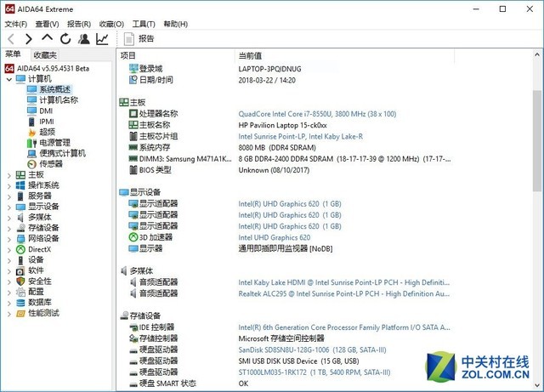Click the Up level arrow icon
The image size is (544, 392).
click(x=47, y=39)
